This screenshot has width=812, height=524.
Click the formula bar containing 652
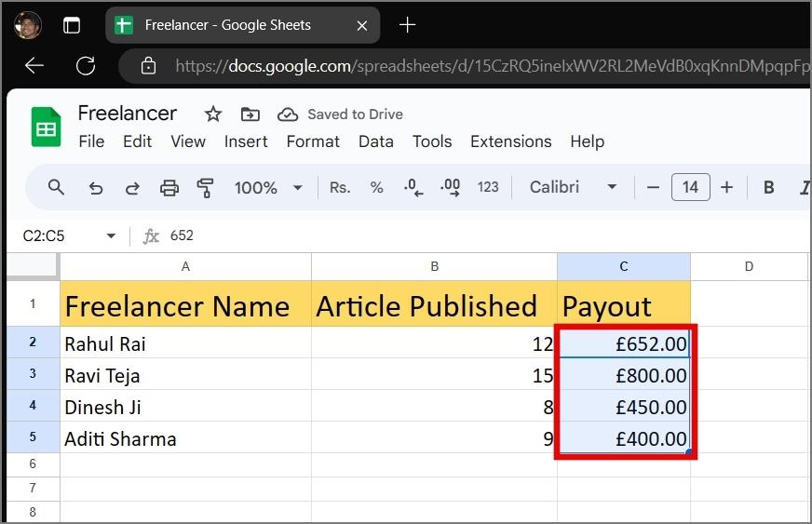[487, 235]
